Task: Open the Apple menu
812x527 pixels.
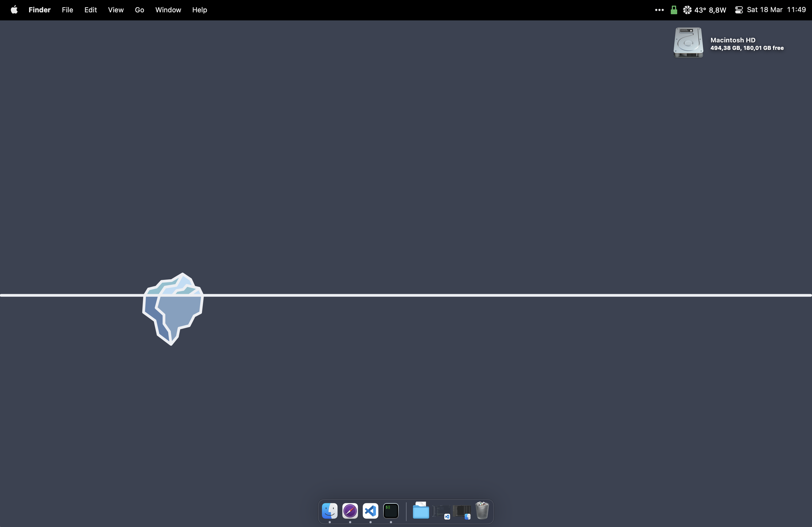Action: pyautogui.click(x=14, y=10)
